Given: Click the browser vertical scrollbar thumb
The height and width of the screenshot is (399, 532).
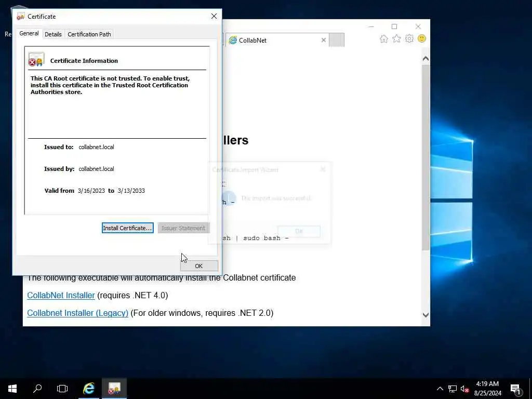Looking at the screenshot, I should [x=426, y=158].
